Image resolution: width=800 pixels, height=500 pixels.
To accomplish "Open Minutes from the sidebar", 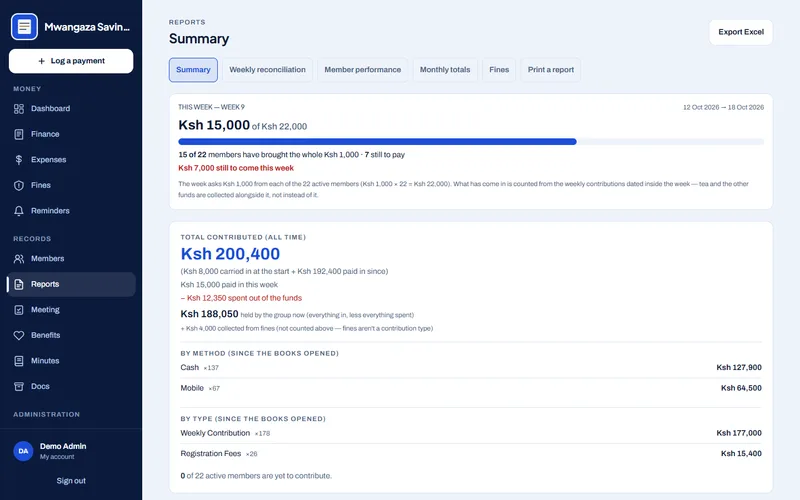I will (x=71, y=361).
